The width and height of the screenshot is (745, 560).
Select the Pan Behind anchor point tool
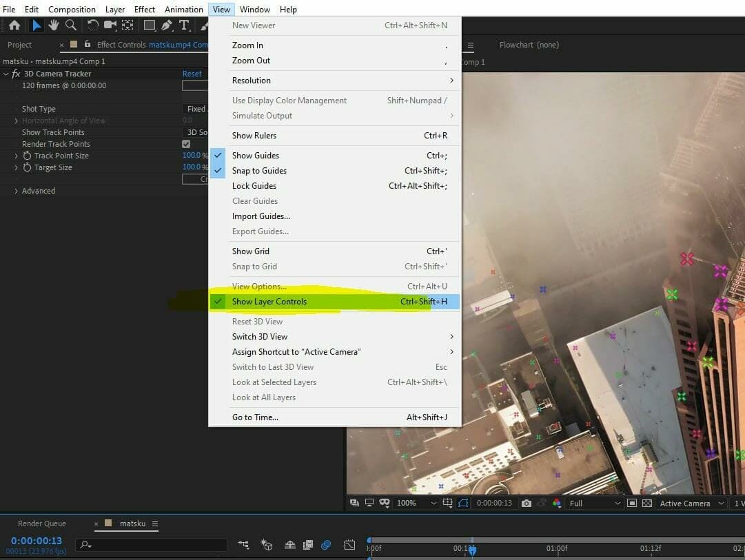point(127,25)
